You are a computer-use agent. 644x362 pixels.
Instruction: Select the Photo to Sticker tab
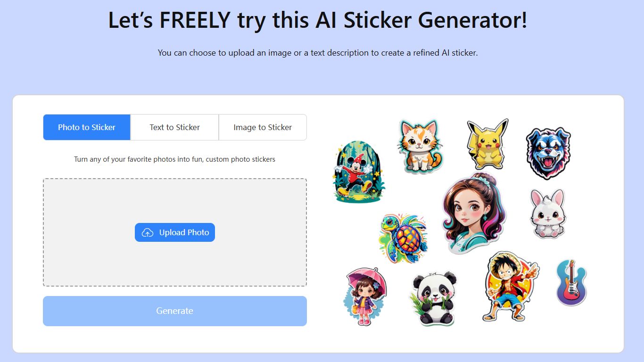(x=87, y=127)
